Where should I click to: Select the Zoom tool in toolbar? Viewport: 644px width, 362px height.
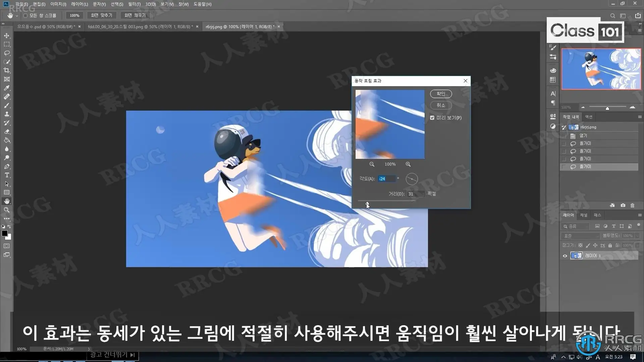[7, 210]
